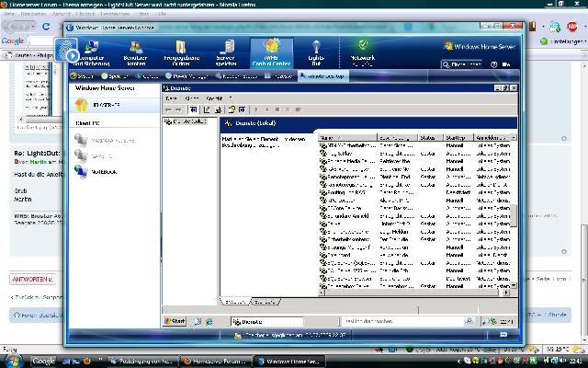This screenshot has width=588, height=368.
Task: Select the server house icon in sidebar
Action: pyautogui.click(x=81, y=105)
